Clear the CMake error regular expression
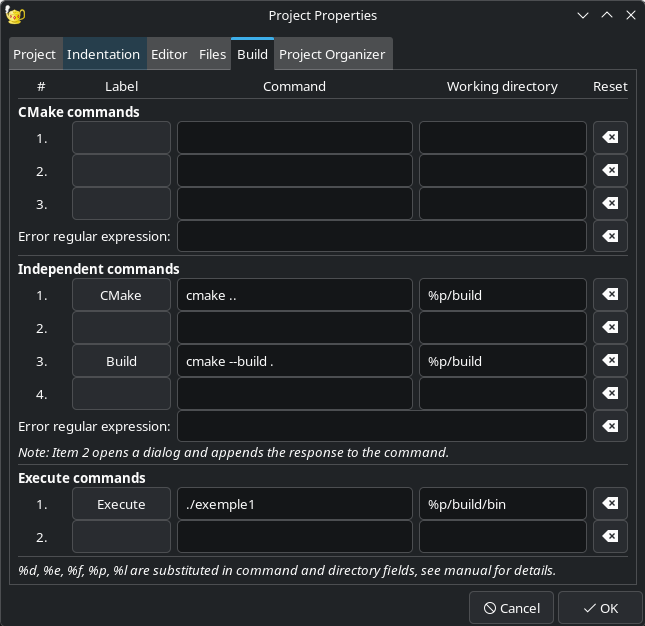645x626 pixels. [x=610, y=237]
